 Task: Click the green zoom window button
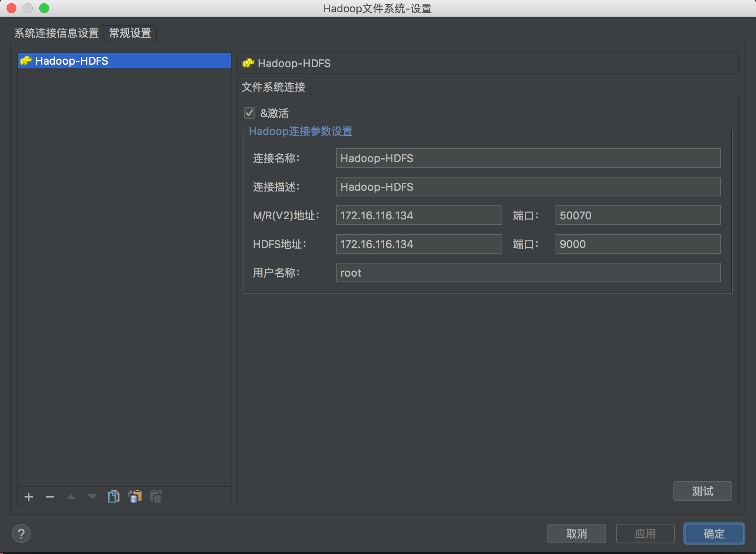coord(44,8)
